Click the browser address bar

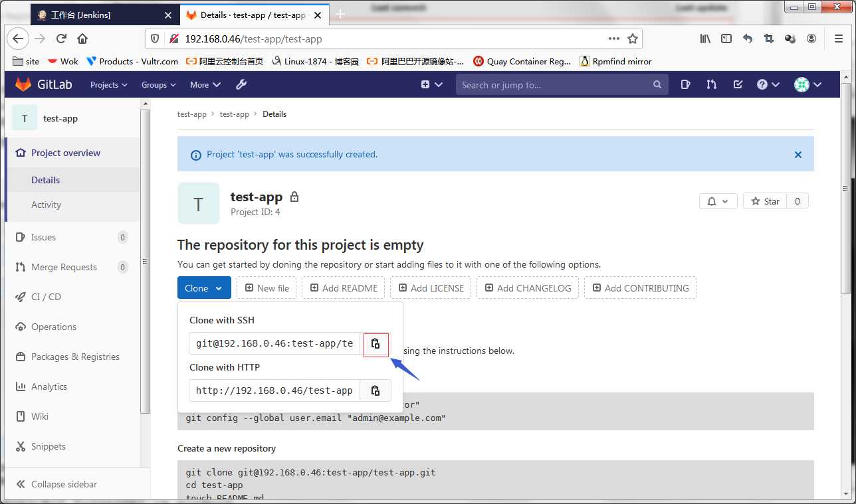coord(392,39)
